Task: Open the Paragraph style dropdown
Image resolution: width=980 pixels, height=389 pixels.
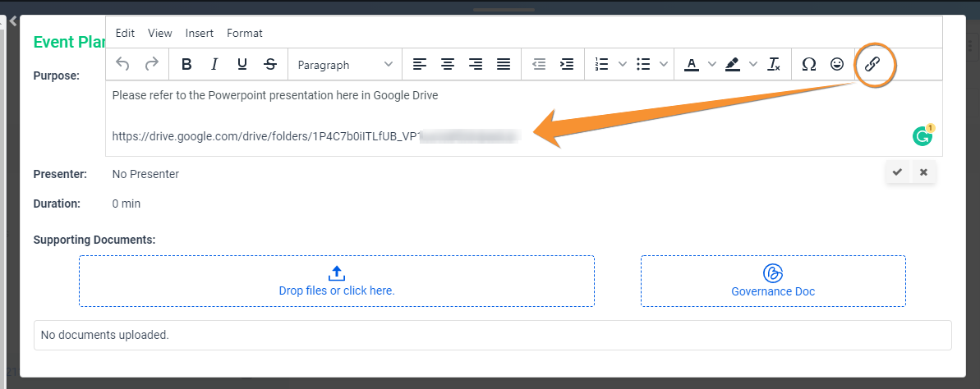Action: [x=345, y=64]
